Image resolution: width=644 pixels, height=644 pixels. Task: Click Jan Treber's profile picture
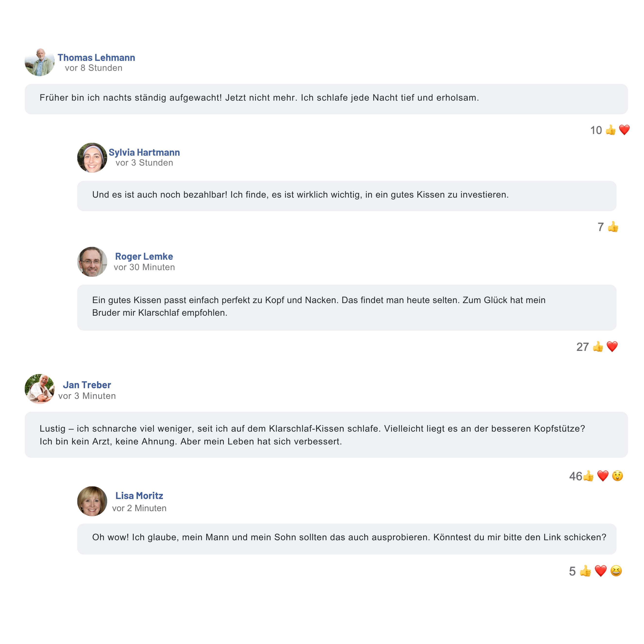coord(40,389)
